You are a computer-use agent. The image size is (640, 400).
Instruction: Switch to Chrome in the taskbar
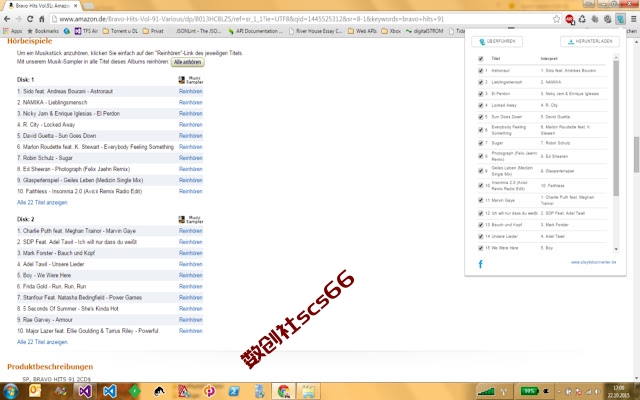[x=284, y=391]
